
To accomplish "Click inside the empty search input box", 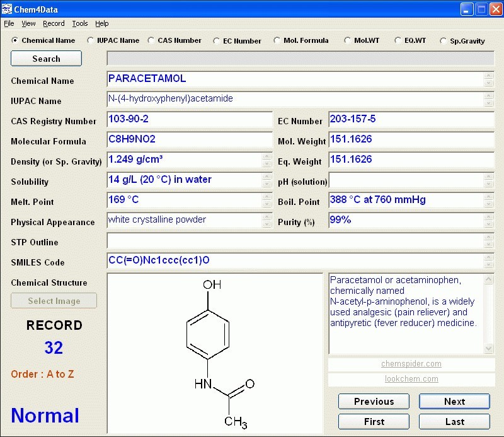I will (x=299, y=58).
